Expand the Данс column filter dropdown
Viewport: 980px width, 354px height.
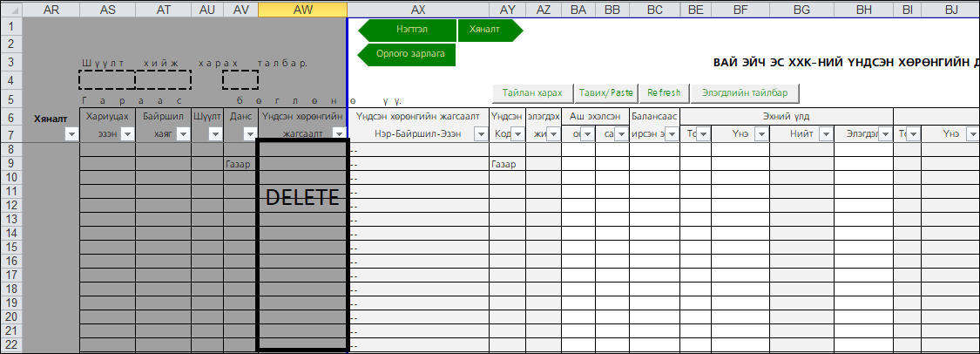point(249,133)
